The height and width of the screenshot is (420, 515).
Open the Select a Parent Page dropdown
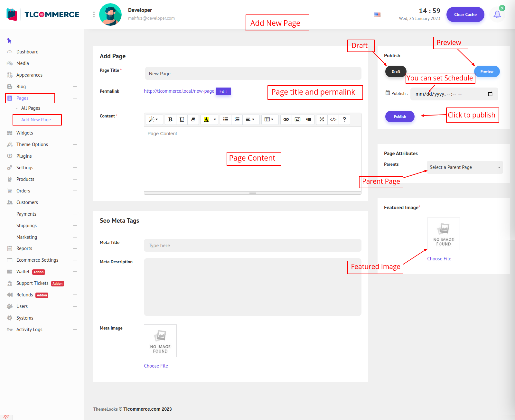pyautogui.click(x=464, y=167)
